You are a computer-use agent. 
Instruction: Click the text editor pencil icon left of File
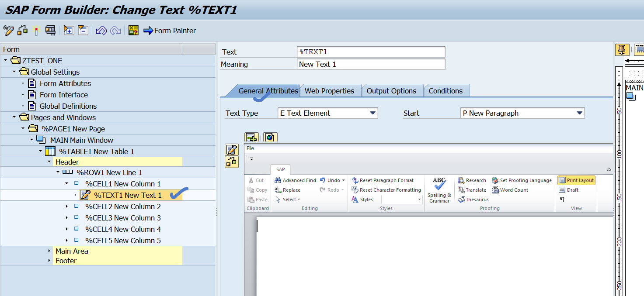coord(232,150)
